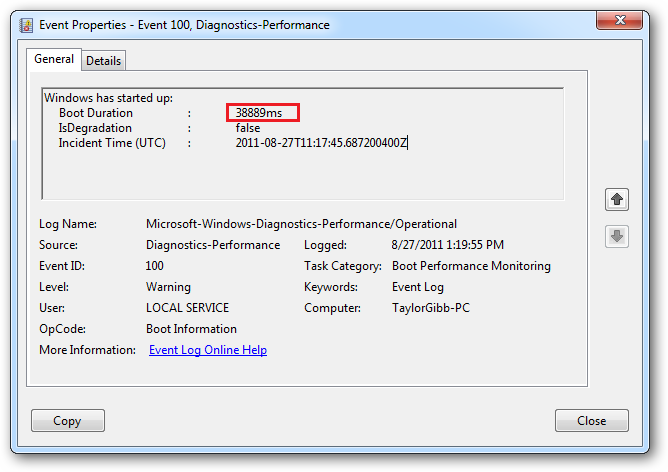
Task: Click the LOCAL SERVICE user value
Action: point(187,308)
